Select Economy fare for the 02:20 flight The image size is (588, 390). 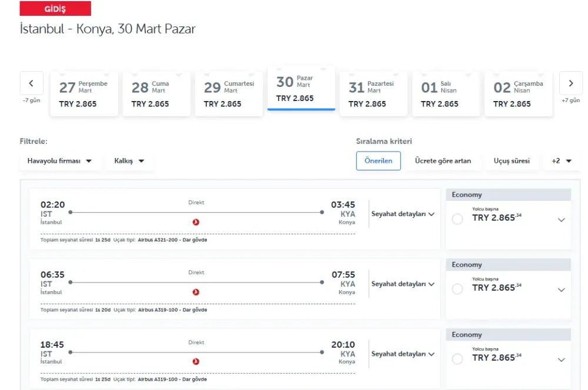point(457,219)
